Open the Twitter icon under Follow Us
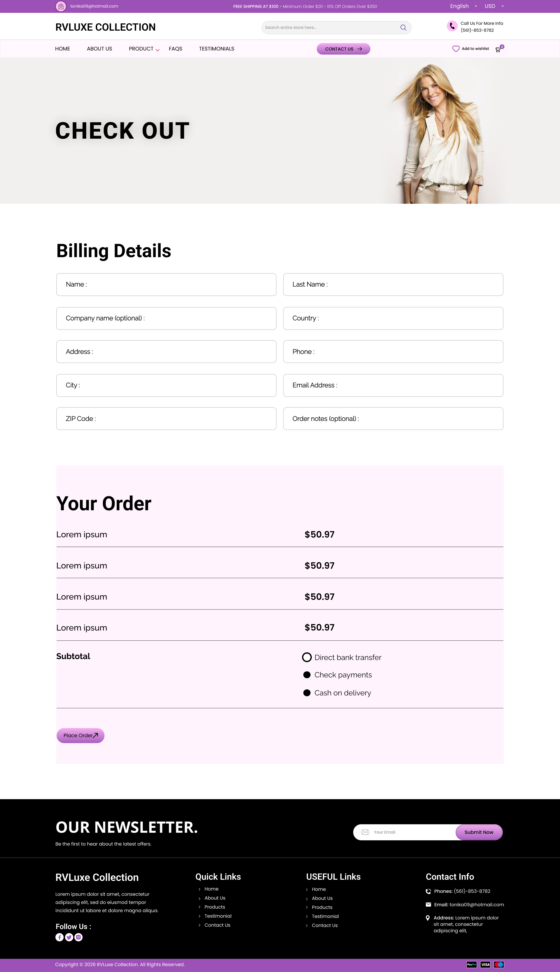560x972 pixels. click(x=69, y=937)
